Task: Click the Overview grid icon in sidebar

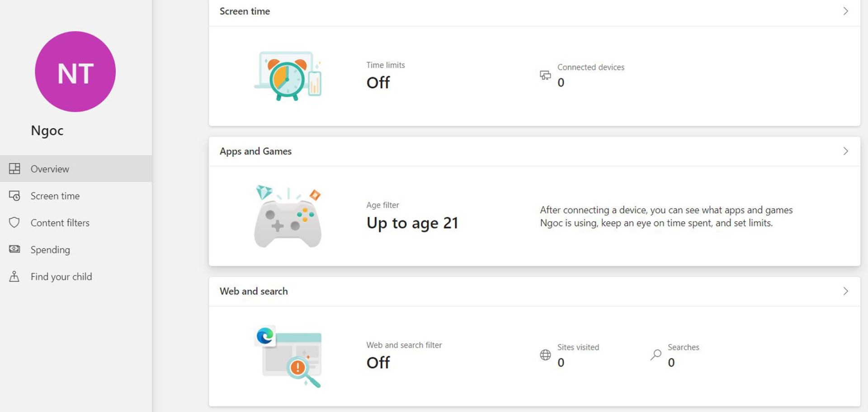Action: pyautogui.click(x=14, y=169)
